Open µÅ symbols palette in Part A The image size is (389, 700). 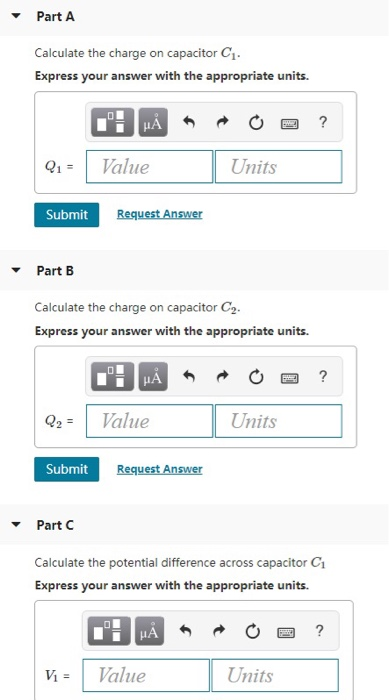153,122
